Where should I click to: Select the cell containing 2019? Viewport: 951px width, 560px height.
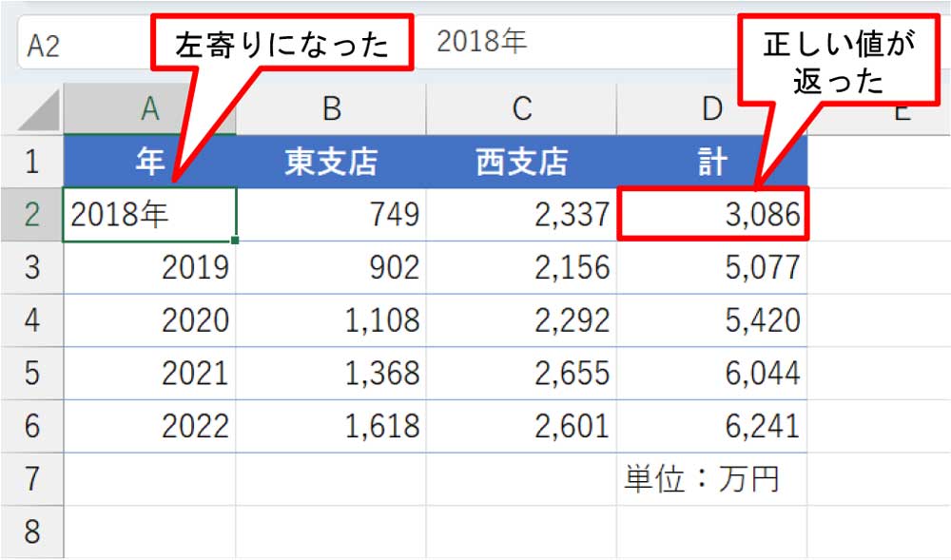[149, 268]
